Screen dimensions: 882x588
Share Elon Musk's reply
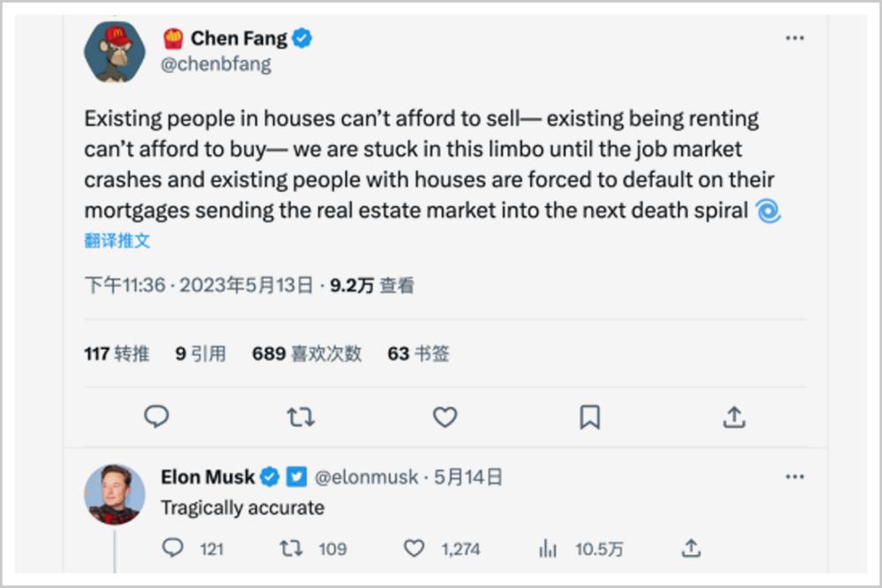point(691,548)
